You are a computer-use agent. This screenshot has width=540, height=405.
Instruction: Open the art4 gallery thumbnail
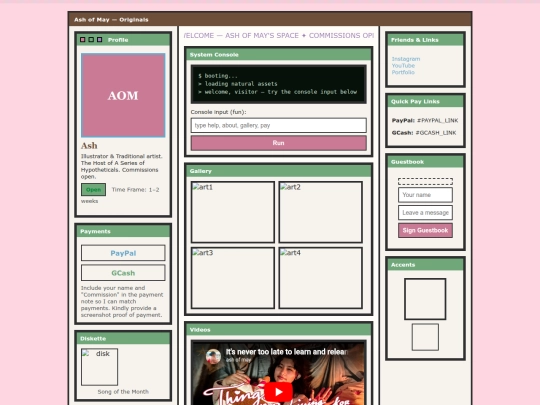[321, 278]
